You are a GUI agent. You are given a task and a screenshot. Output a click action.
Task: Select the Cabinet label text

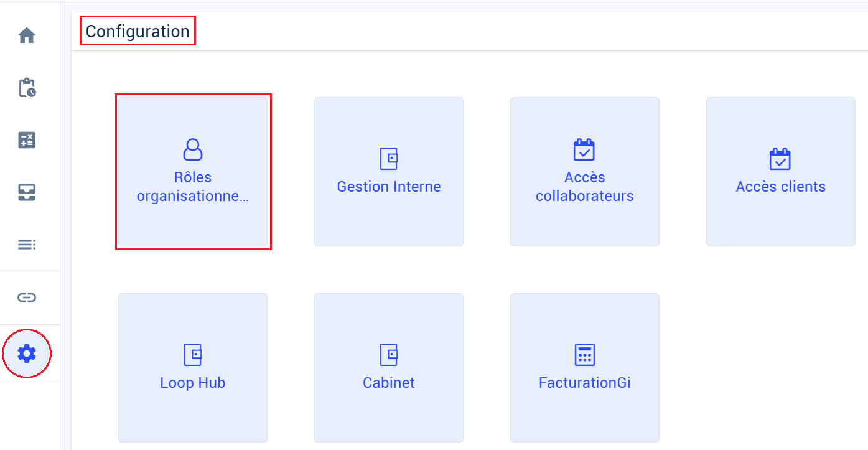point(389,383)
